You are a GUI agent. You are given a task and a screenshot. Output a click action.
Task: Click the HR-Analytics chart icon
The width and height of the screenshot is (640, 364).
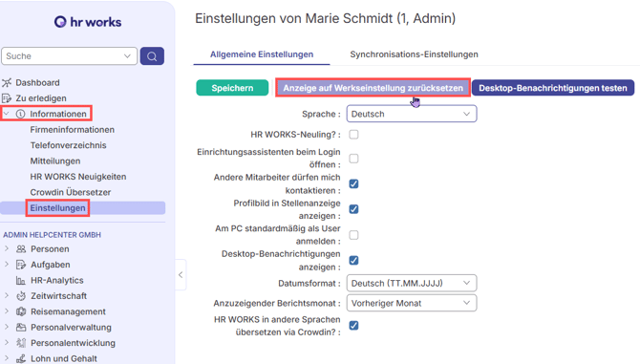tap(21, 280)
